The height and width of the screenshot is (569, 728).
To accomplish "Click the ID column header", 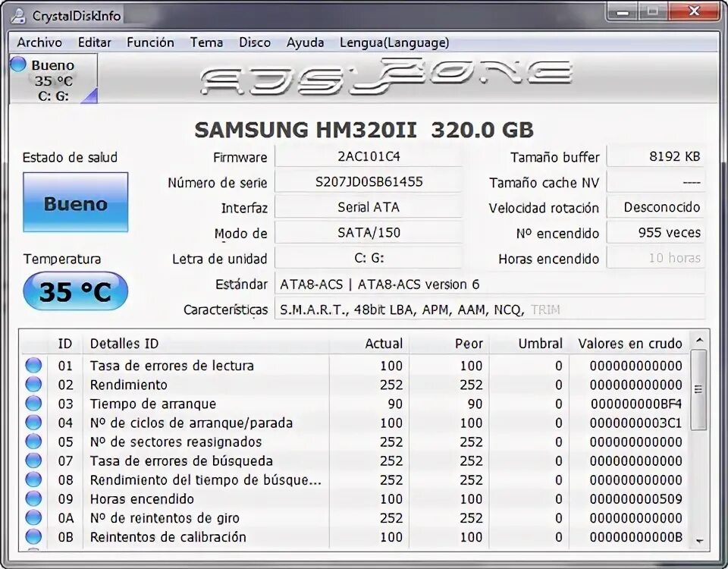I will coord(65,344).
